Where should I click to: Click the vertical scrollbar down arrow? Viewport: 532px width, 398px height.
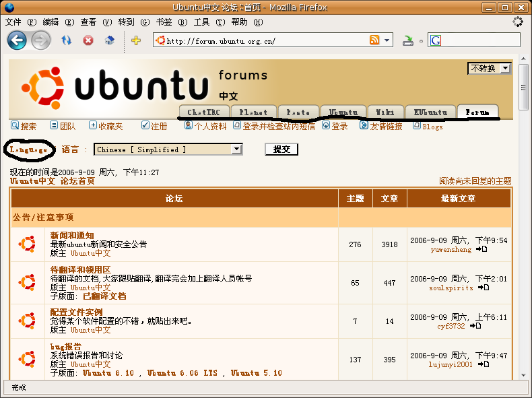(523, 375)
